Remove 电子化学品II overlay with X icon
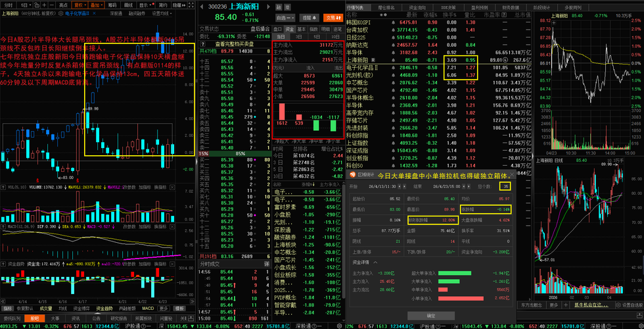 pyautogui.click(x=94, y=13)
